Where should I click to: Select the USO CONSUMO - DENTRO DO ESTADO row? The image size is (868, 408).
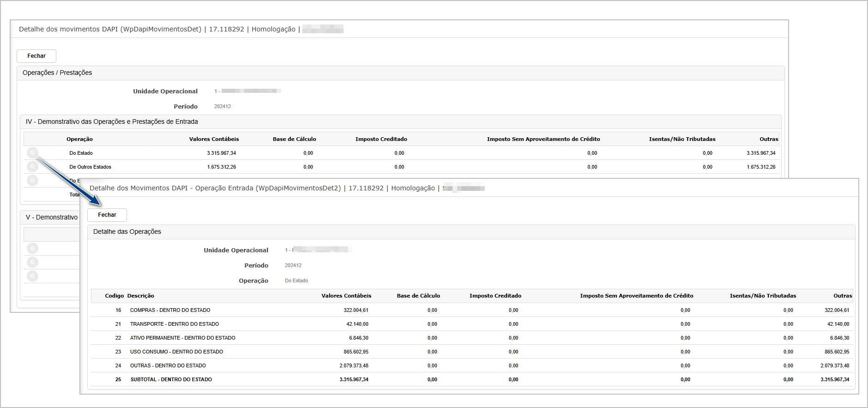(176, 352)
